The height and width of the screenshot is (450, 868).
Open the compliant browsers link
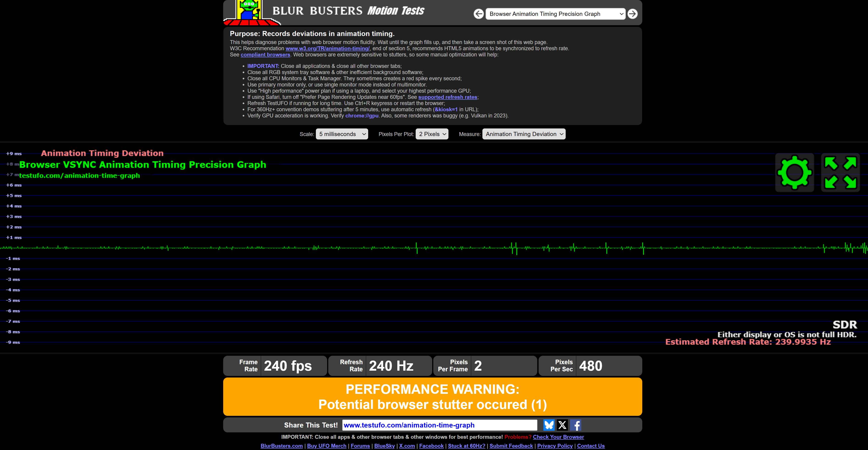265,55
